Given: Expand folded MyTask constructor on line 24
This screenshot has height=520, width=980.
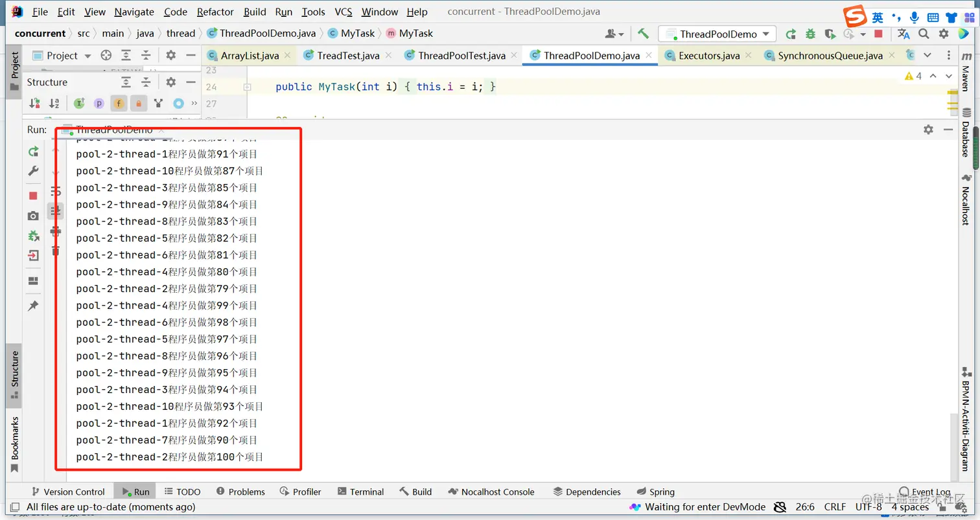Looking at the screenshot, I should pyautogui.click(x=247, y=87).
